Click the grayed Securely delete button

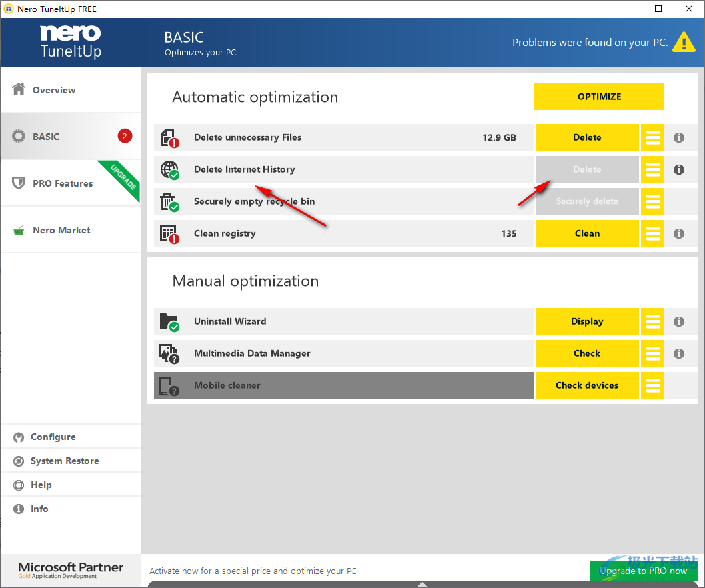coord(587,201)
